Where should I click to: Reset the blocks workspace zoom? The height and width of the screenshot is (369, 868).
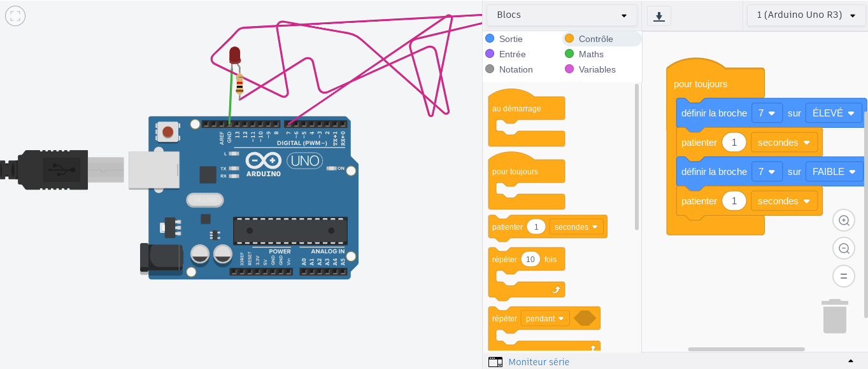(844, 276)
